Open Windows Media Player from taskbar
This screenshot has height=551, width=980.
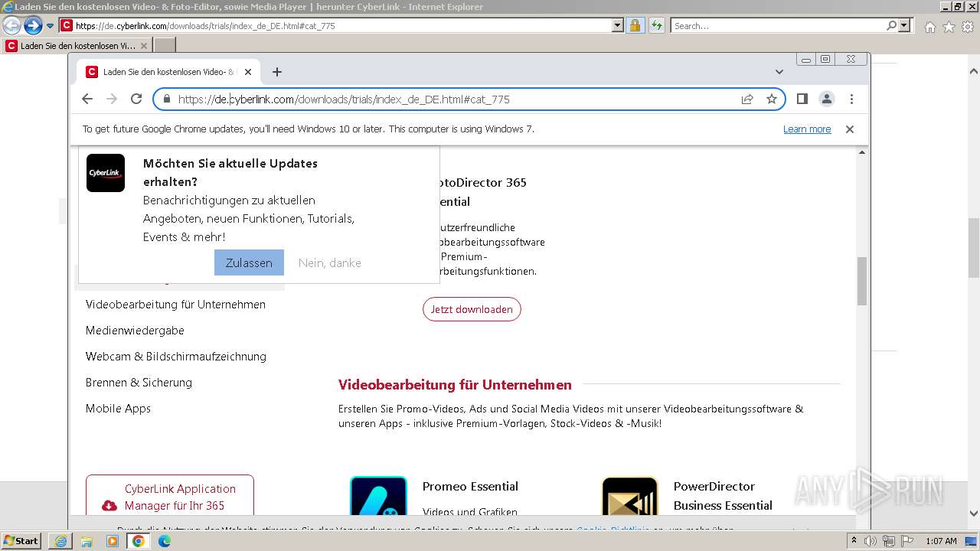coord(113,541)
